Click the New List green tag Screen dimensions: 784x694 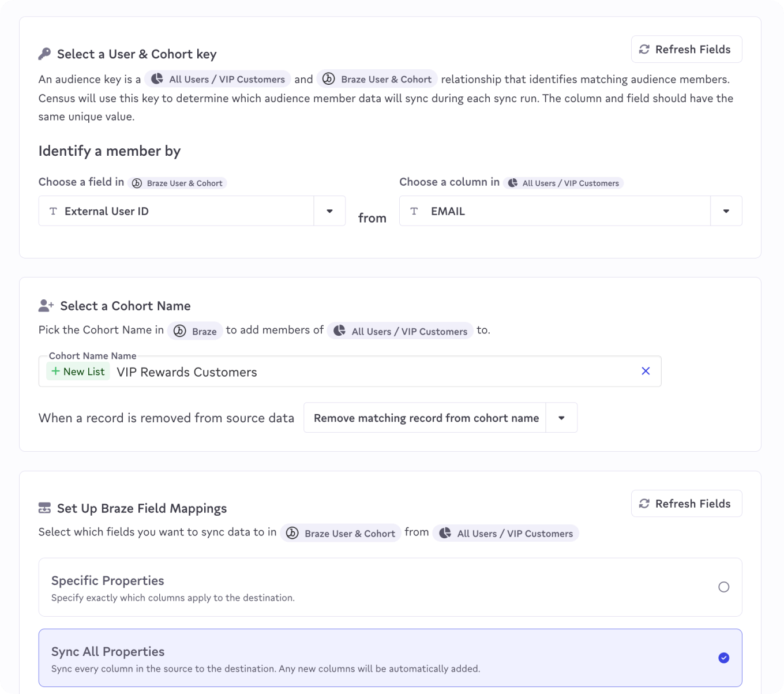(x=78, y=372)
